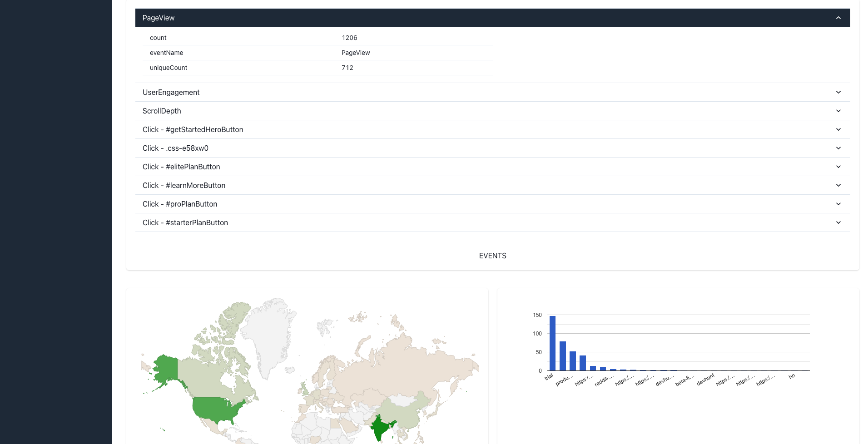Click the reddit axis label

pyautogui.click(x=604, y=380)
